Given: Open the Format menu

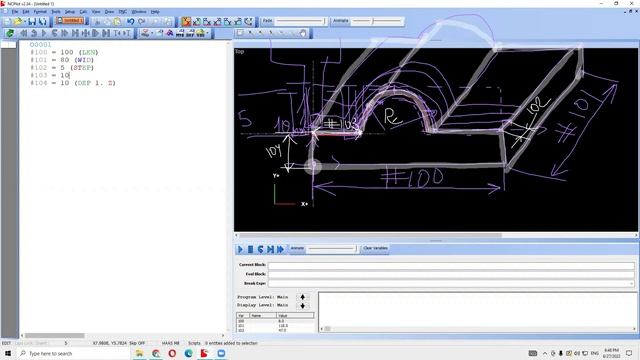Looking at the screenshot, I should coord(40,11).
